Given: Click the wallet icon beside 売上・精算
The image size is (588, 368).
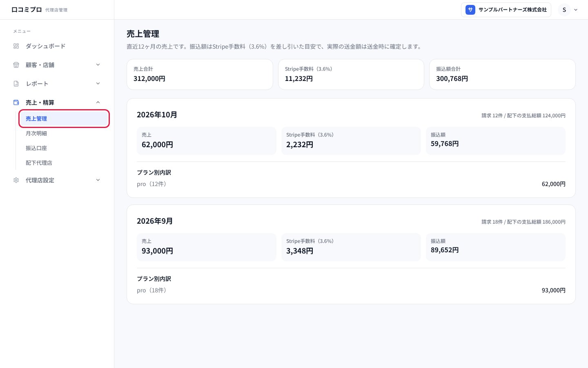Looking at the screenshot, I should click(16, 103).
